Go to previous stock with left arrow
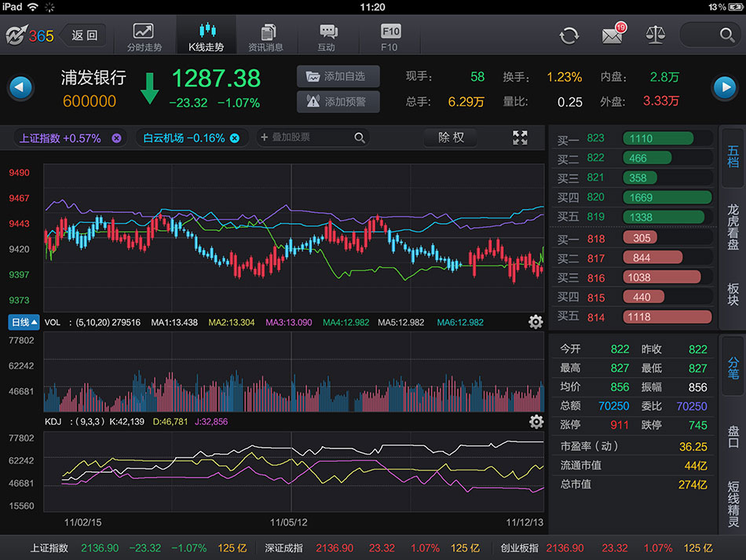 point(20,87)
